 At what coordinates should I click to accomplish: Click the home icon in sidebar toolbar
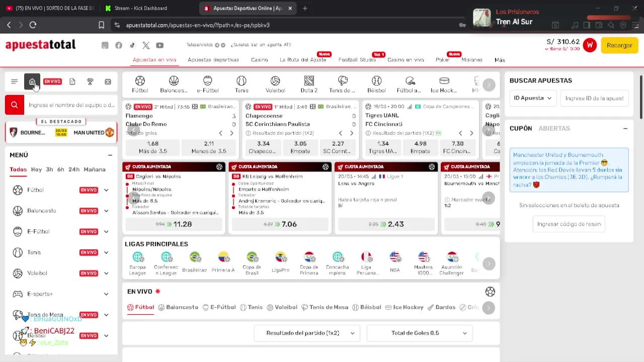pyautogui.click(x=32, y=81)
